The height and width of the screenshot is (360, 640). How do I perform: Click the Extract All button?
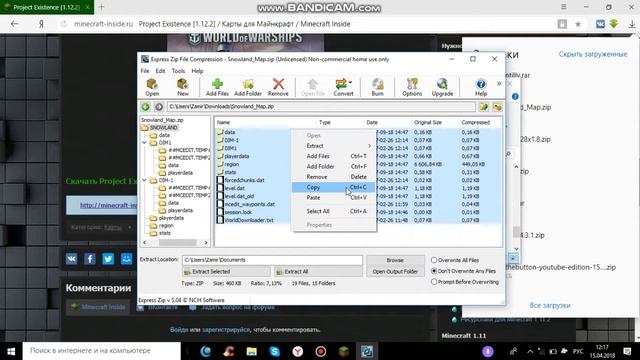pyautogui.click(x=318, y=271)
